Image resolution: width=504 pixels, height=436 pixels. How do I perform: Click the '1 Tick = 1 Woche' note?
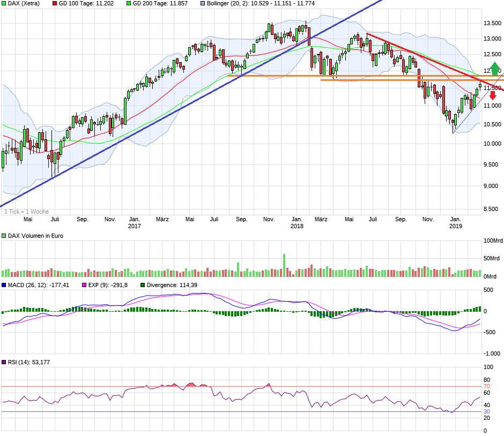point(26,212)
